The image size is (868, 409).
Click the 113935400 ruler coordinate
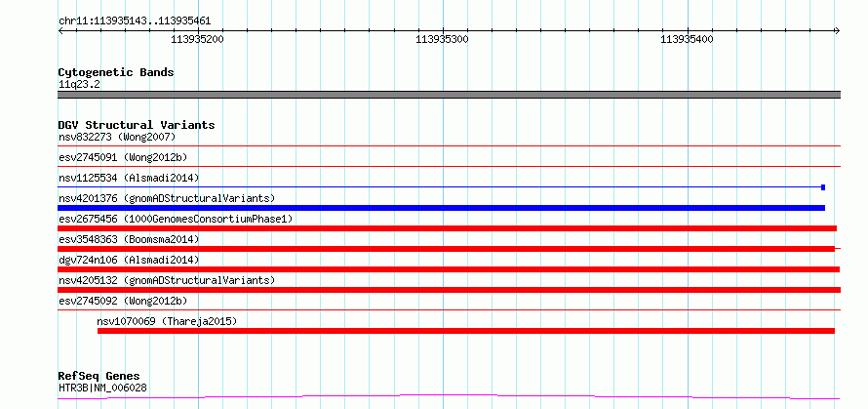pyautogui.click(x=687, y=39)
